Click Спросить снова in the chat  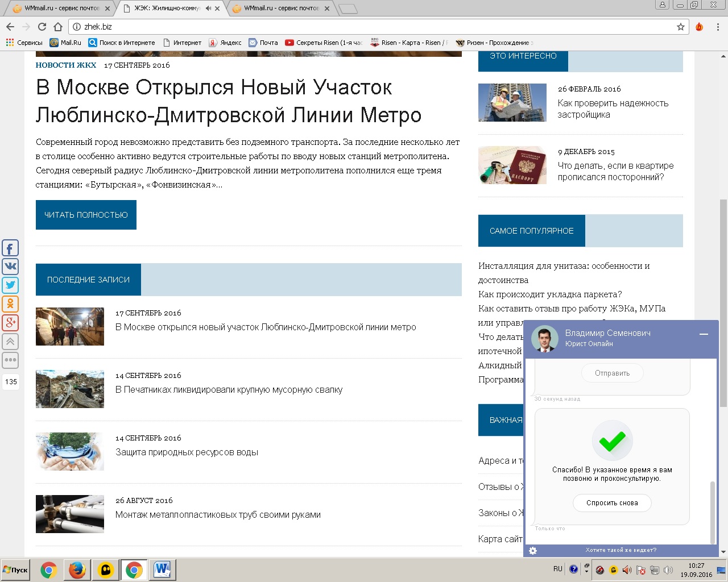612,503
